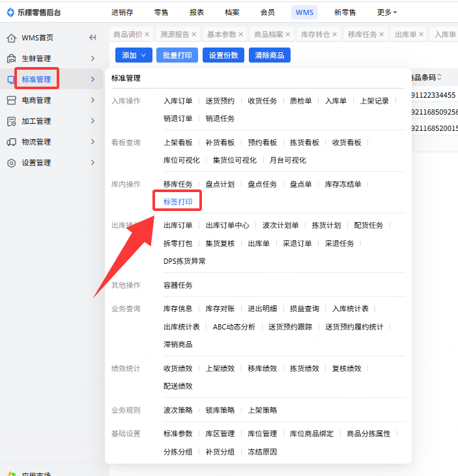Expand the 电商管理 submenu chevron
The image size is (458, 476).
coord(93,100)
